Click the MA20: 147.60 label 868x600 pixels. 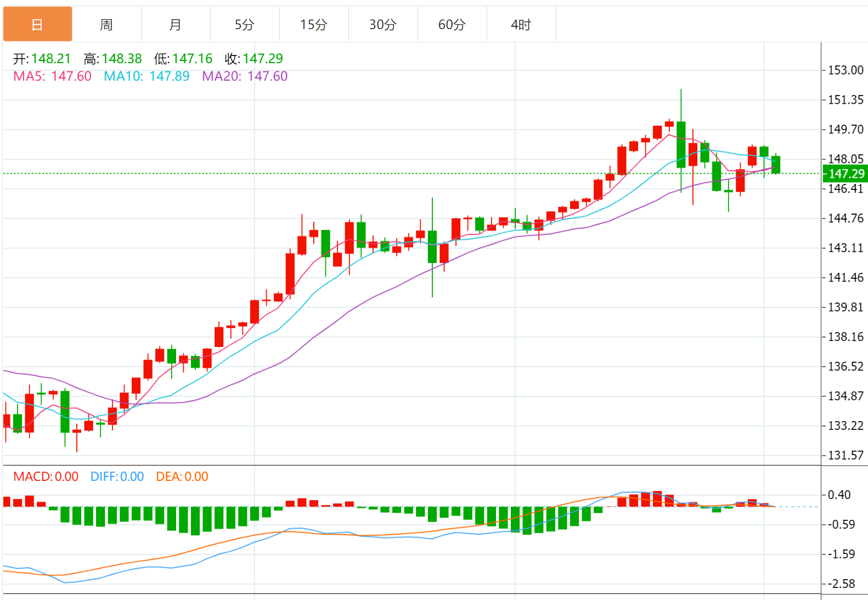click(245, 76)
